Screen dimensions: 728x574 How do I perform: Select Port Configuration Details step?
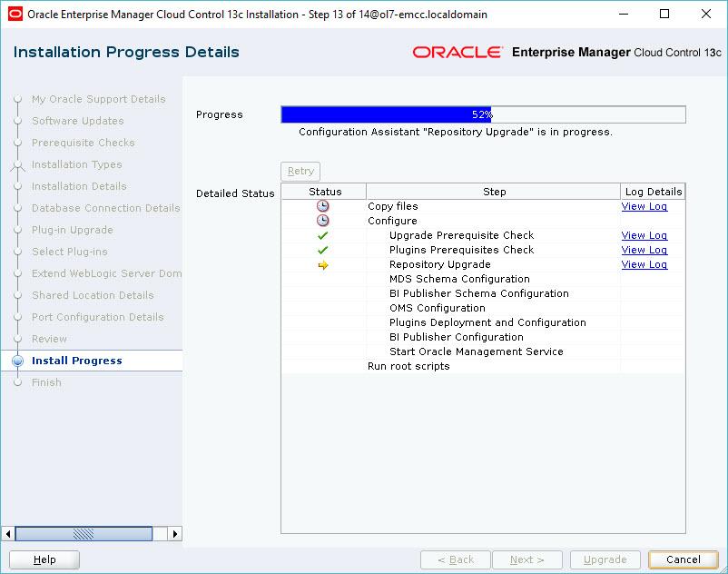(97, 317)
